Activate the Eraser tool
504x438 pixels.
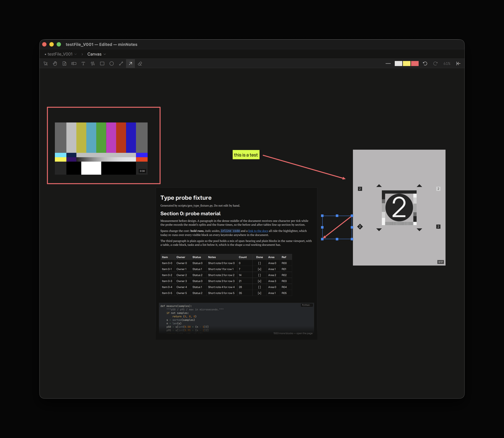click(140, 64)
